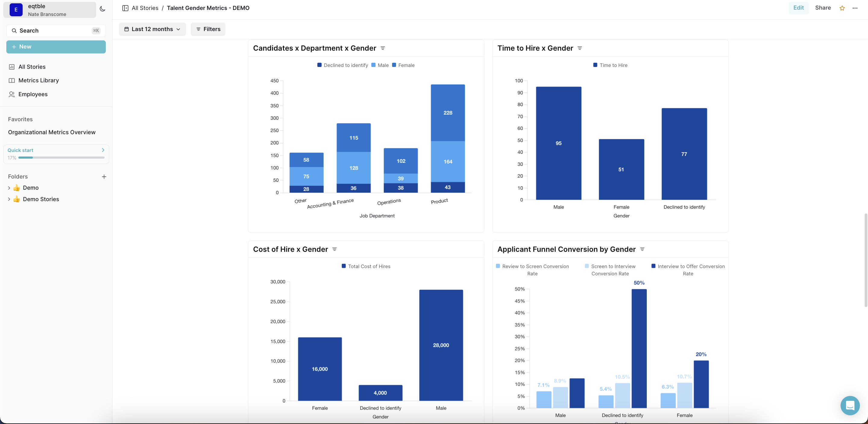Open the filter icon on Candidates x Department chart
This screenshot has width=868, height=424.
[x=382, y=48]
